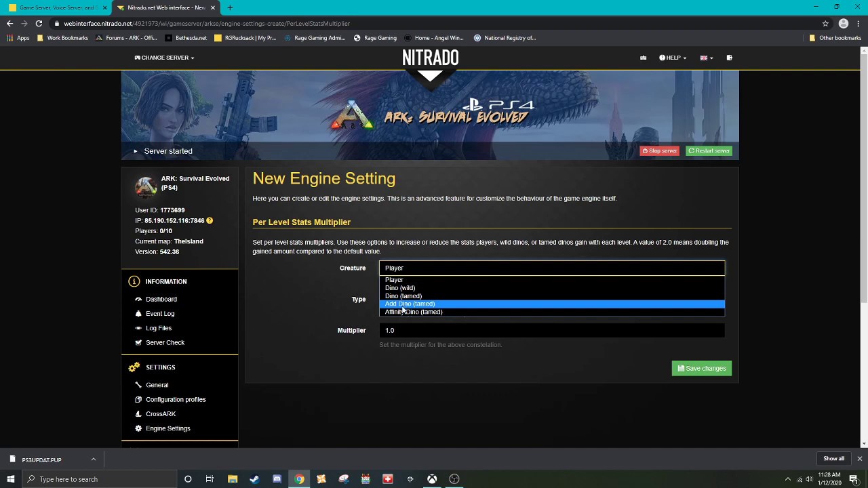Click the Multiplier input field
The image size is (868, 488).
point(552,330)
